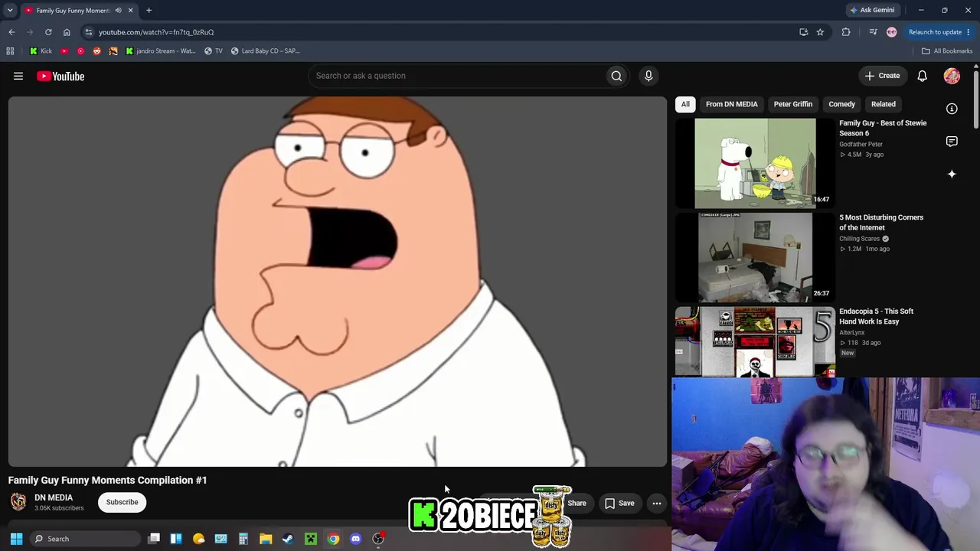Click the YouTube page vertical scrollbar

tap(976, 99)
